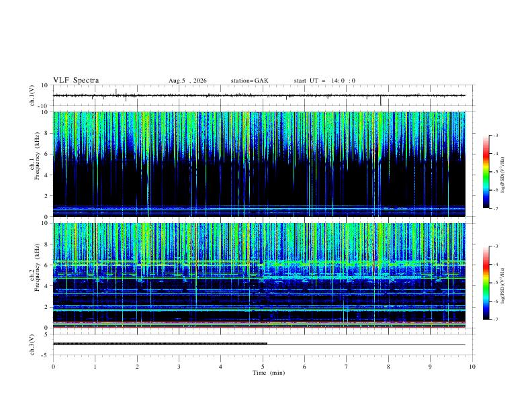Click the 9 minute tick on time axis

coord(430,367)
